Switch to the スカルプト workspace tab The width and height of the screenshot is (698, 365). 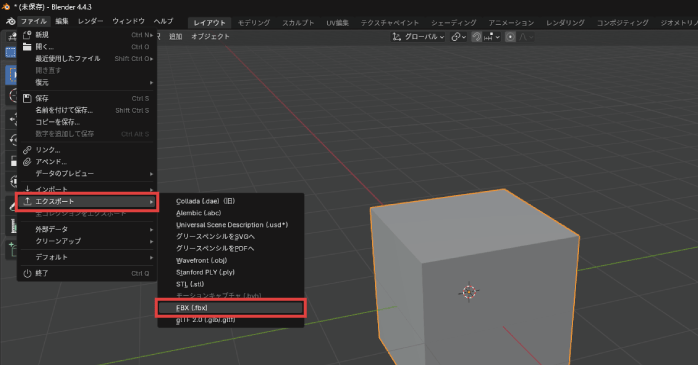coord(298,23)
